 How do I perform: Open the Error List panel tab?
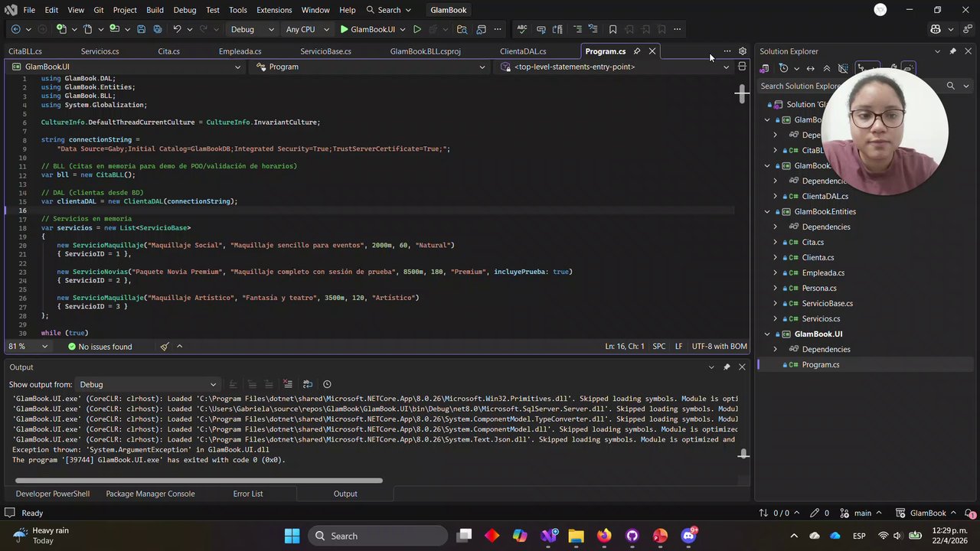[x=247, y=494]
